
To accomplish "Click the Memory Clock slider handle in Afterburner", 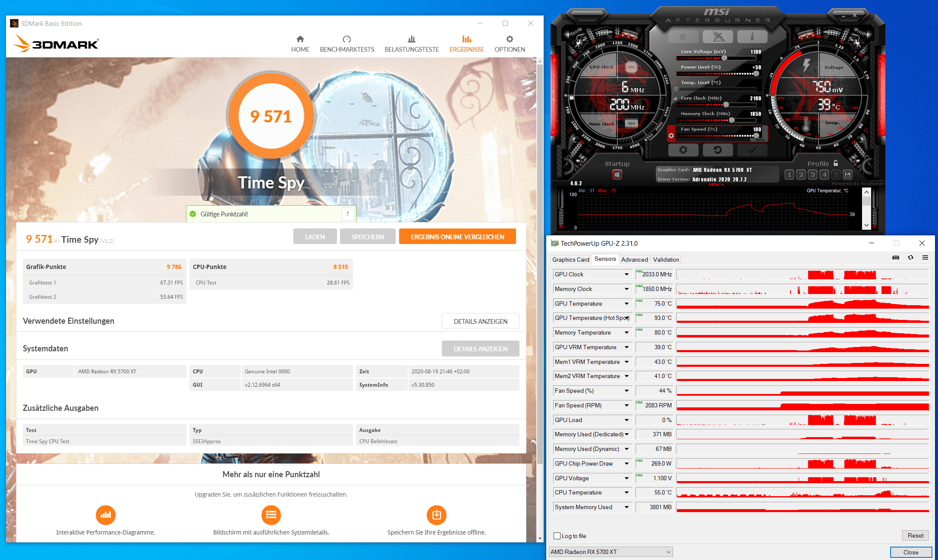I will click(731, 120).
